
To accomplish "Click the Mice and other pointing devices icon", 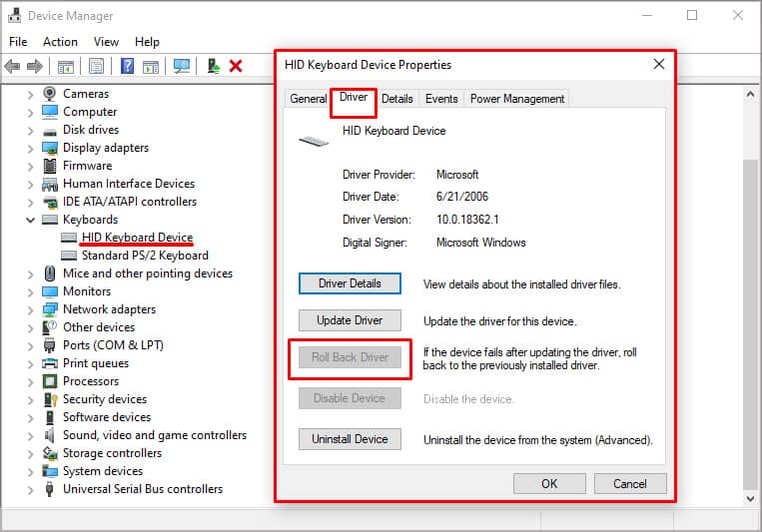I will click(50, 273).
